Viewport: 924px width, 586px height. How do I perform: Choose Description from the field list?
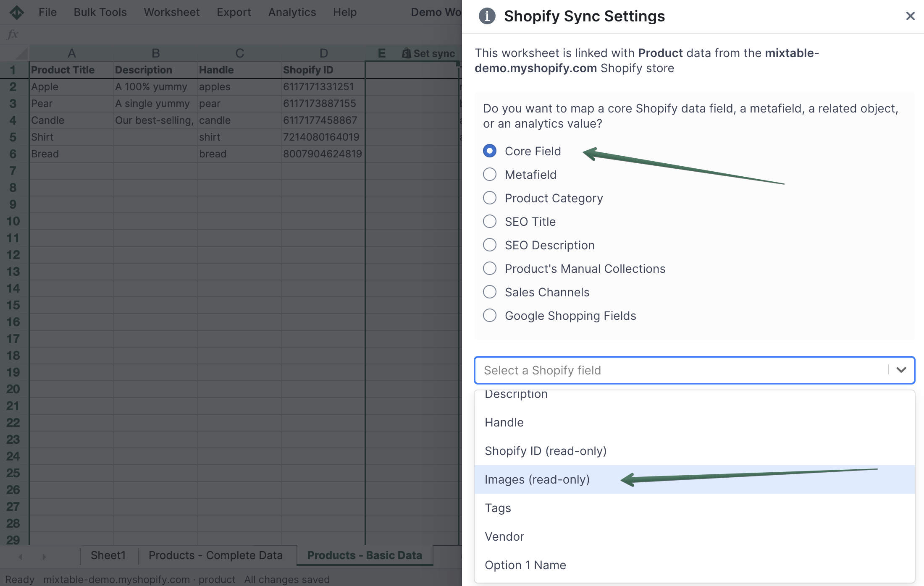pyautogui.click(x=694, y=395)
